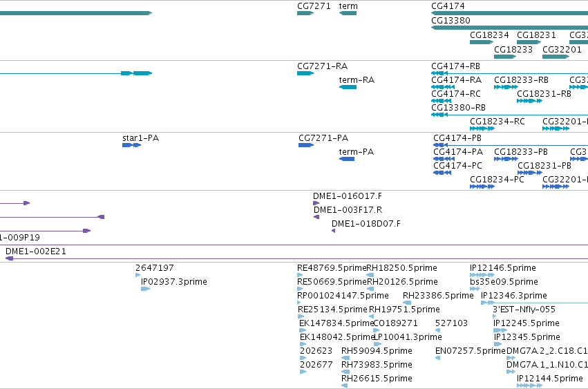Select the CG13380-RB transcript

[x=510, y=115]
